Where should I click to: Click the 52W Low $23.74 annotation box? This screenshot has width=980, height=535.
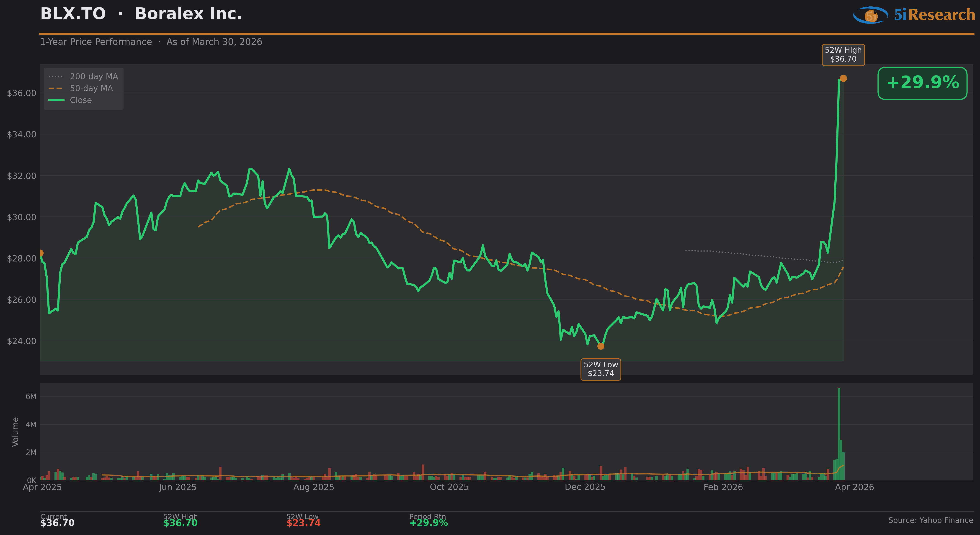coord(601,369)
